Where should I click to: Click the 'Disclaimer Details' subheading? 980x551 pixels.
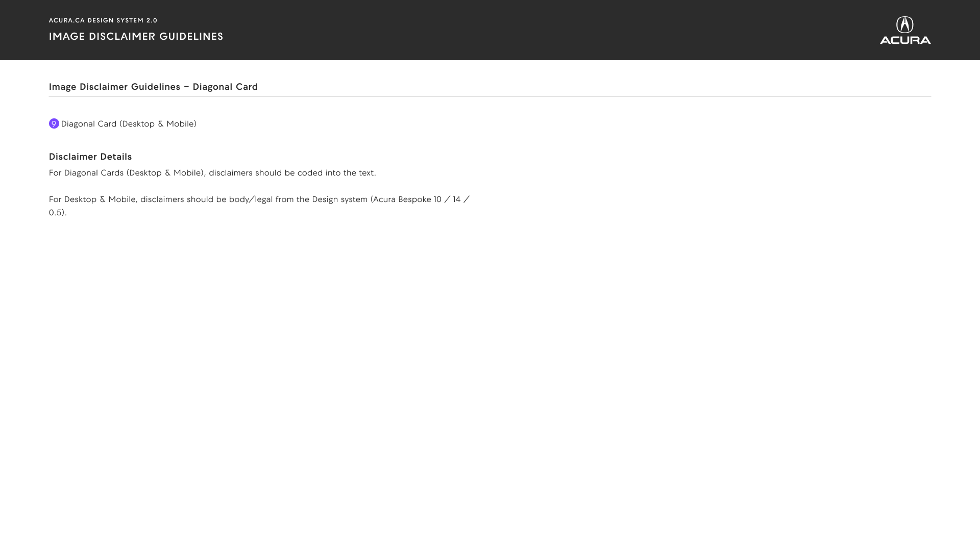90,157
